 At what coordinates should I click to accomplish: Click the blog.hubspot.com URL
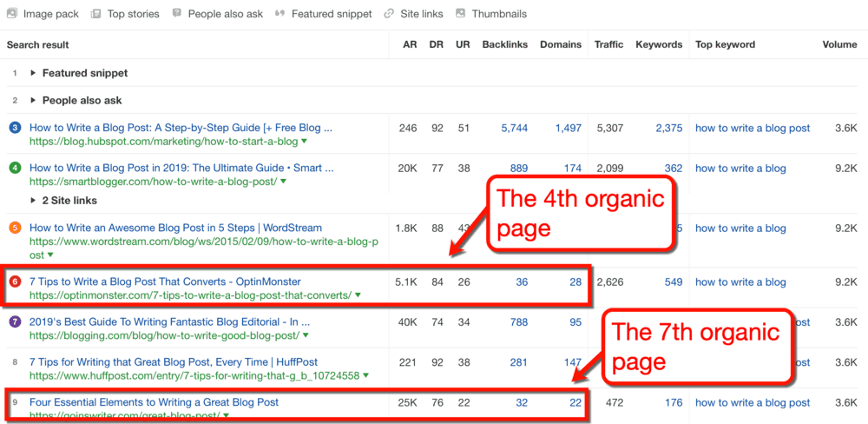pos(164,142)
